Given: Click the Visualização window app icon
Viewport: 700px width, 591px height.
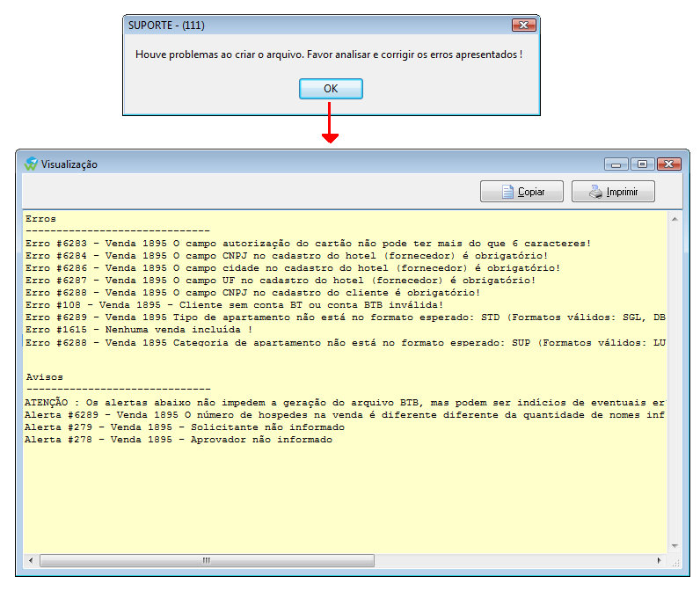Looking at the screenshot, I should point(31,164).
